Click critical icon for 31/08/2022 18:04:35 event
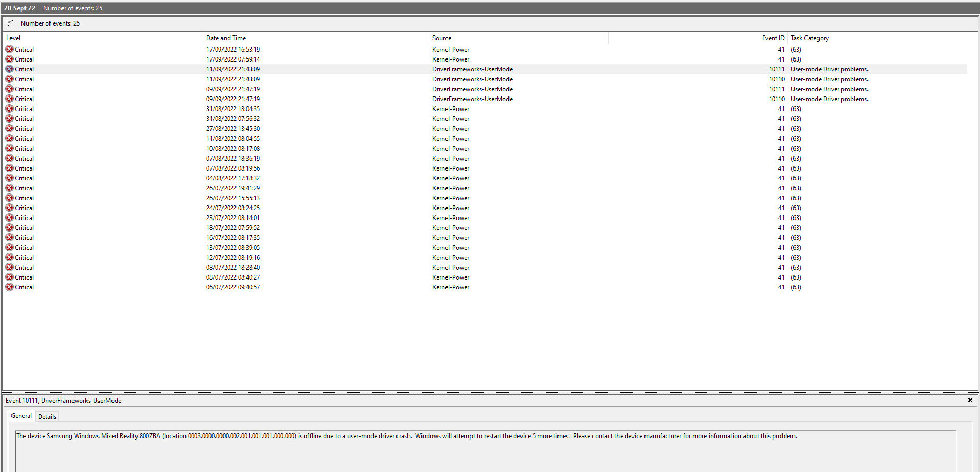 point(9,108)
